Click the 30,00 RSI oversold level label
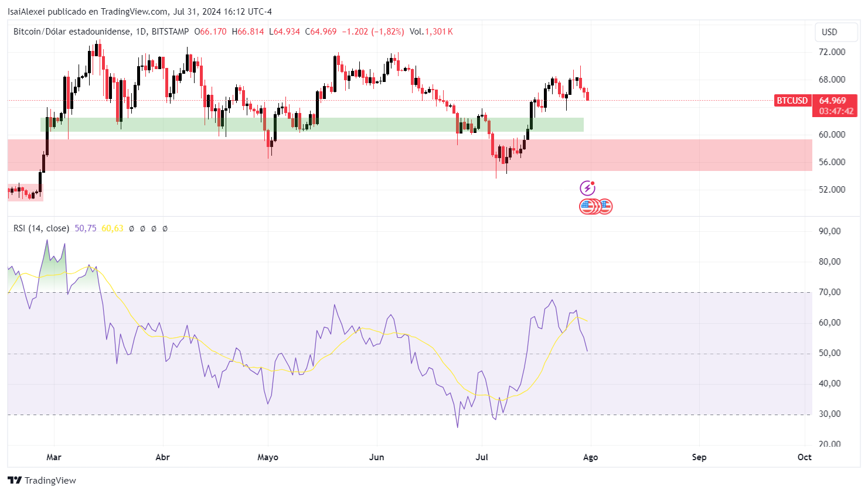Viewport: 868px width, 493px height. click(829, 414)
